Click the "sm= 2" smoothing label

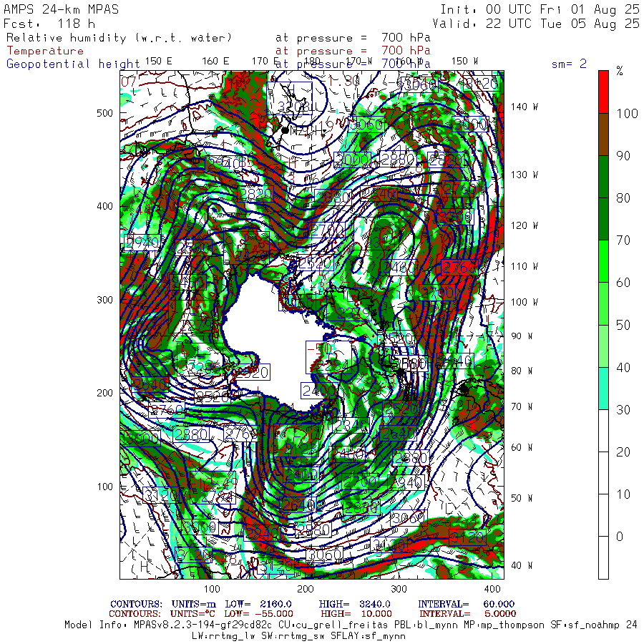569,64
